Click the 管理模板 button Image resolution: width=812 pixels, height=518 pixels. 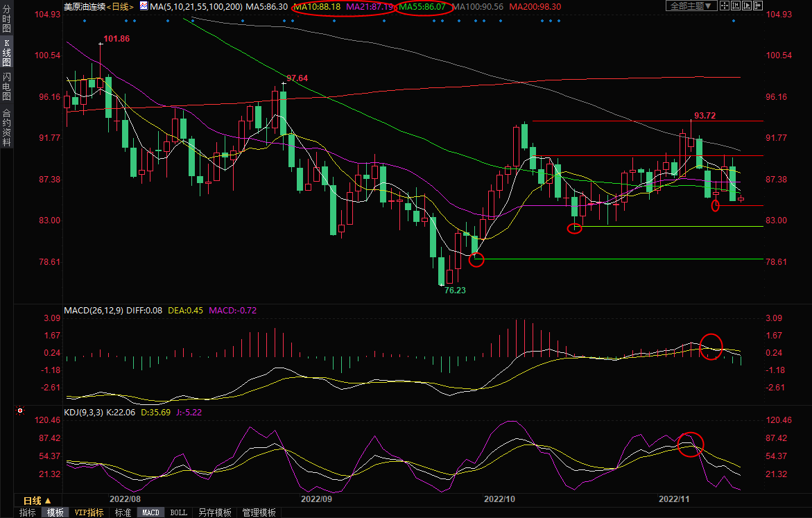pos(259,512)
